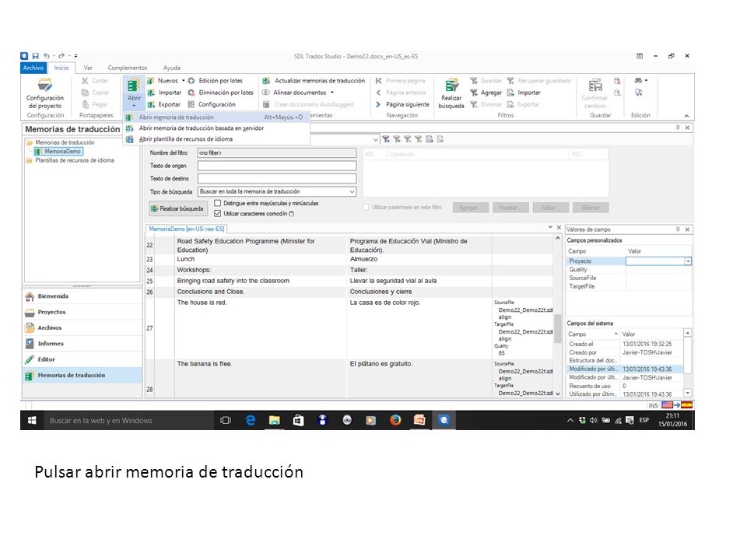Click the Agregar condition button
The width and height of the screenshot is (747, 560).
[x=470, y=208]
